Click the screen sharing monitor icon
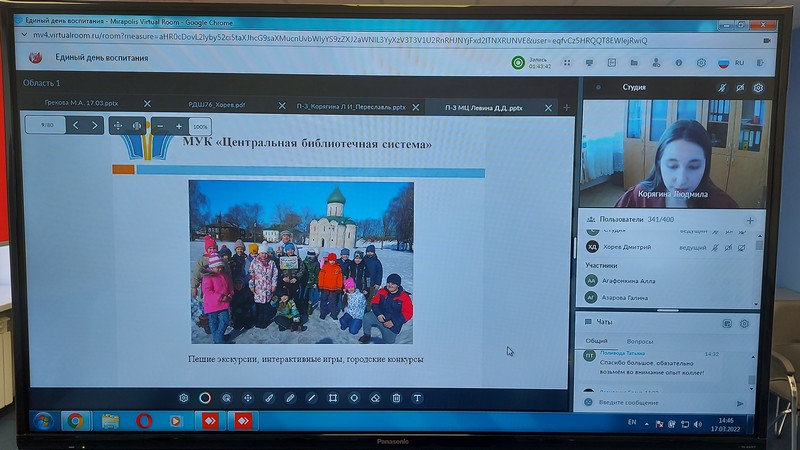Image resolution: width=800 pixels, height=450 pixels. (x=589, y=63)
